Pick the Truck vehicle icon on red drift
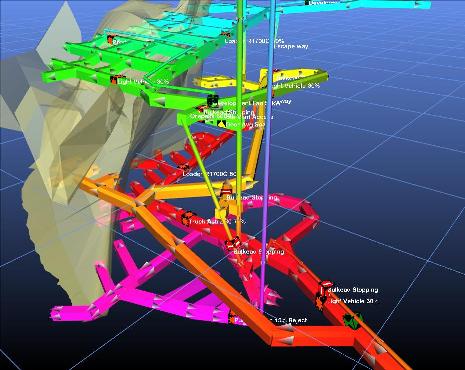 187,218
